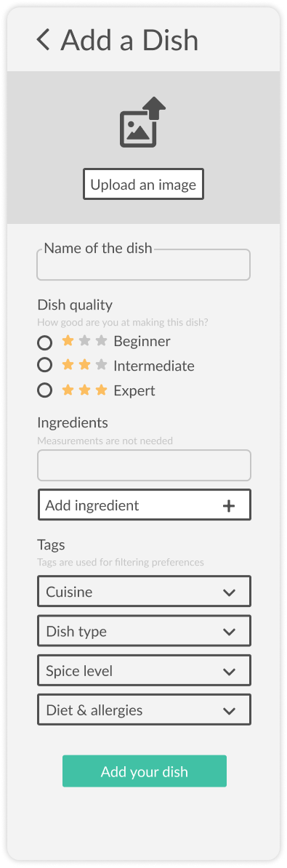Click the Cuisine dropdown chevron arrow

(x=229, y=592)
